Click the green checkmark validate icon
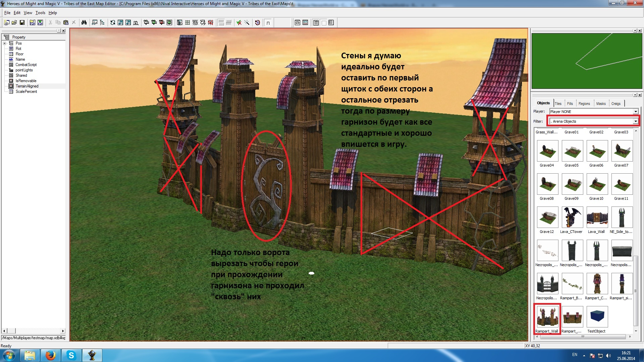The height and width of the screenshot is (362, 644). [x=239, y=22]
